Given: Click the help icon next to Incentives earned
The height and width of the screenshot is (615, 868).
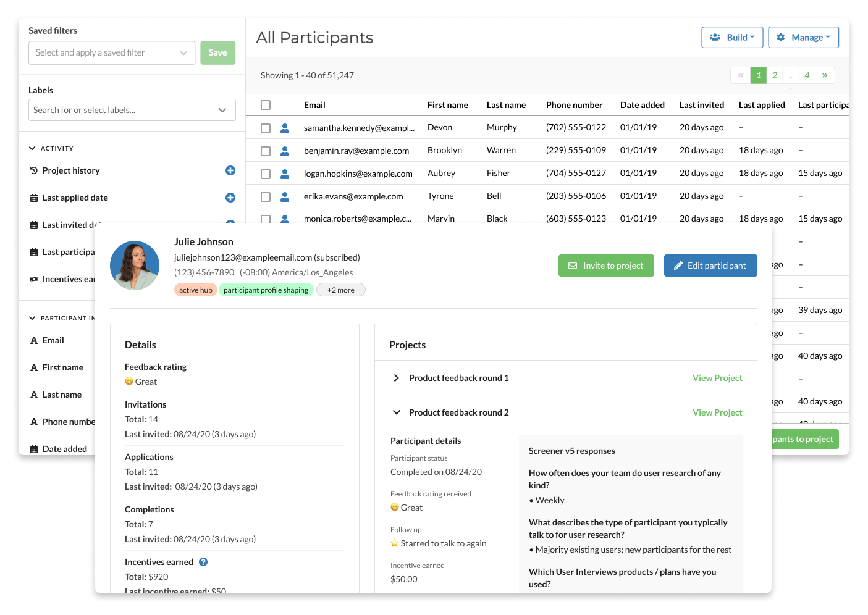Looking at the screenshot, I should tap(204, 562).
